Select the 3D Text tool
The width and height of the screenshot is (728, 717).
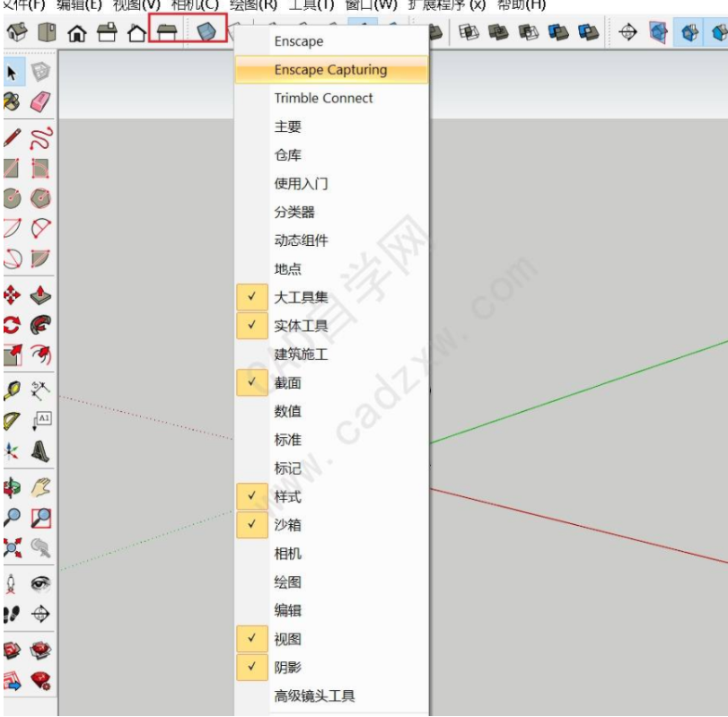click(40, 451)
